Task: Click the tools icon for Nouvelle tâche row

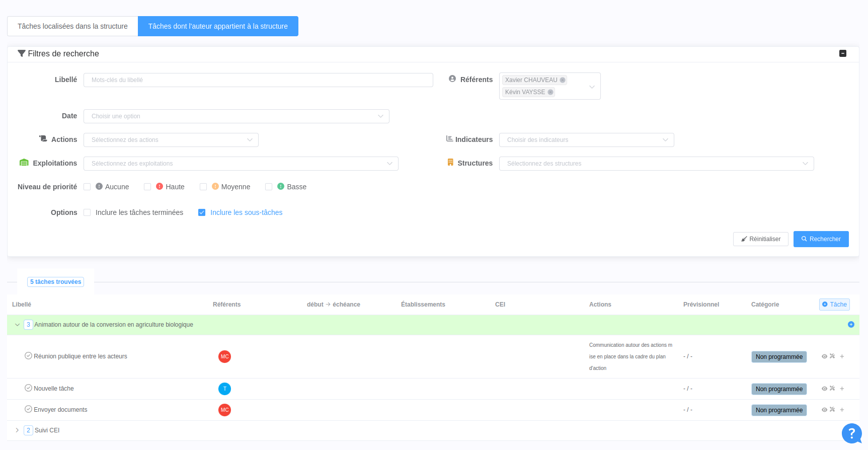Action: [x=832, y=389]
